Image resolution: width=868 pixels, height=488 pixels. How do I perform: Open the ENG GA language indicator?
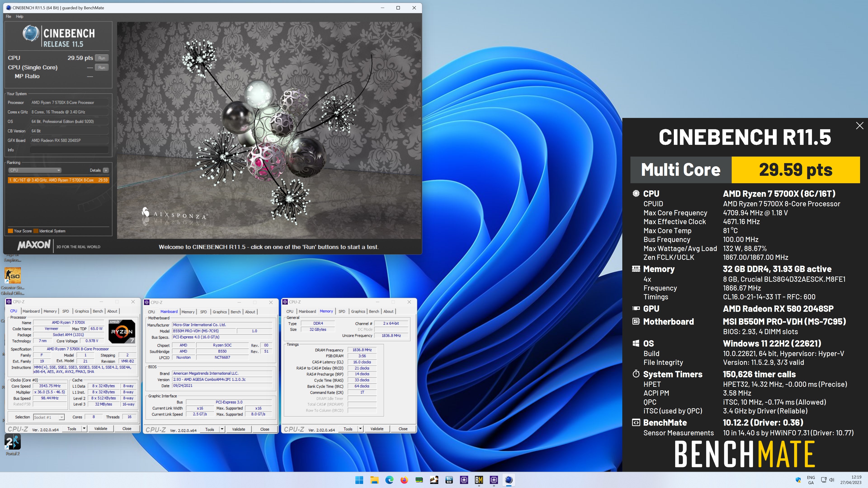[811, 480]
